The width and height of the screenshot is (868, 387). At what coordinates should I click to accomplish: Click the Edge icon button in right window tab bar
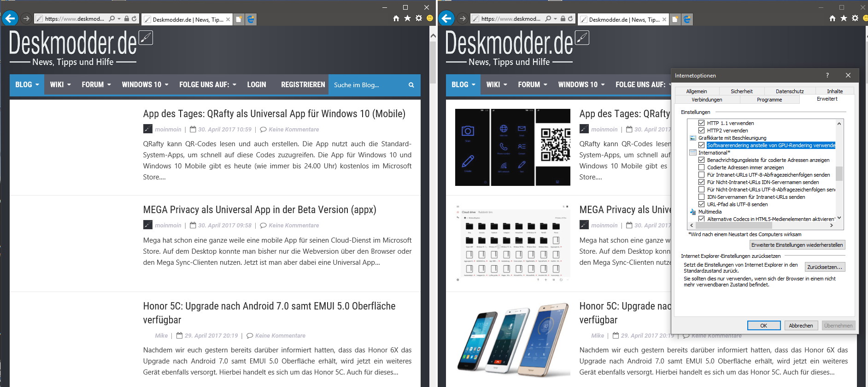[x=687, y=19]
